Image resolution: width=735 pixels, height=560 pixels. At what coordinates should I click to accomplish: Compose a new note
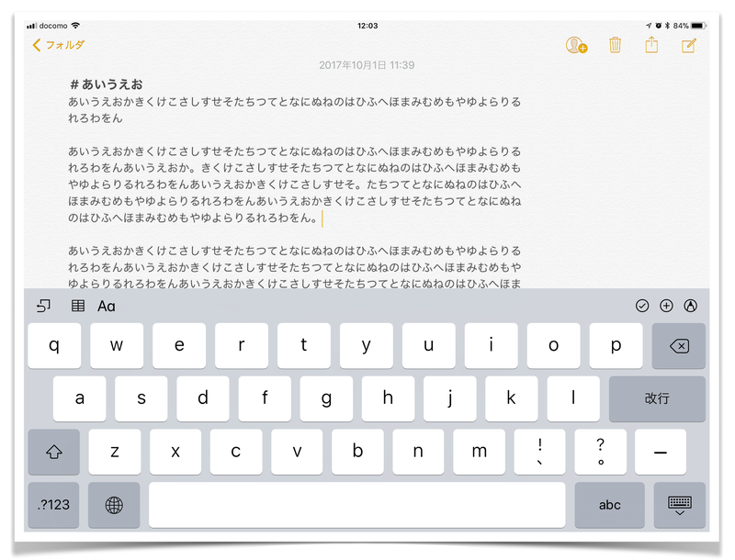tap(690, 45)
